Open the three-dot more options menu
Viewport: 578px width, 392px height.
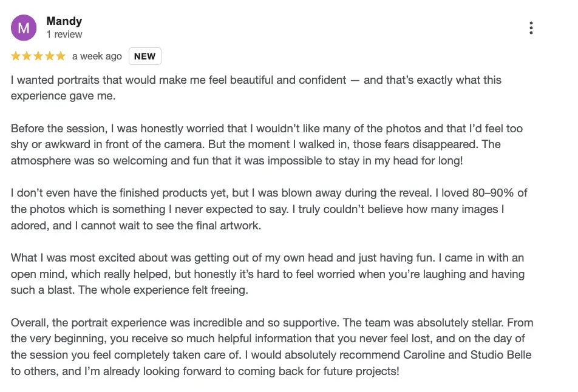(x=531, y=28)
